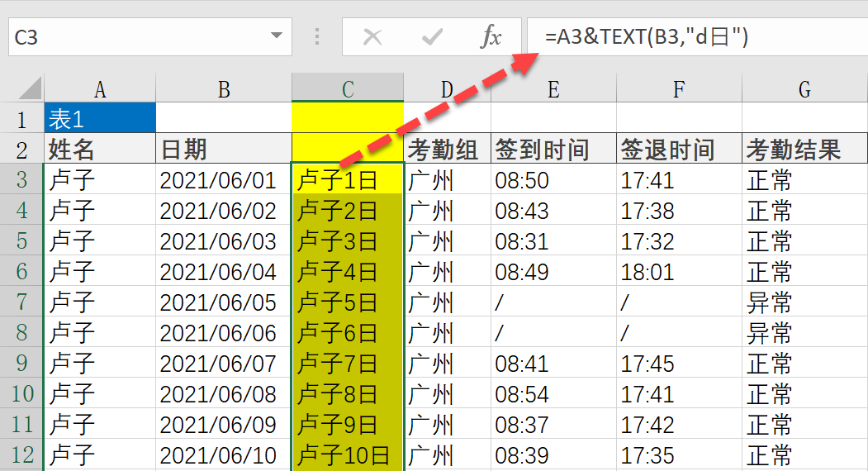
Task: Click 正常 result in row 12
Action: coord(805,455)
